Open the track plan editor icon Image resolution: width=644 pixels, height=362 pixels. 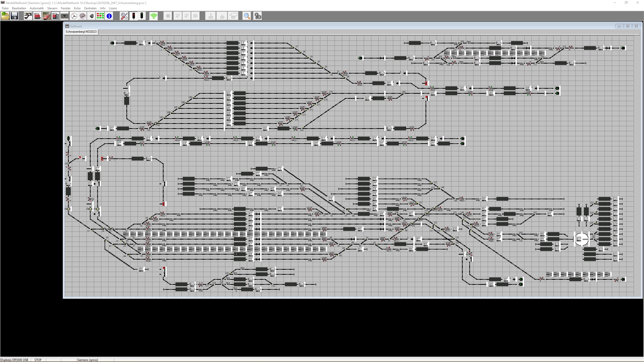pos(28,16)
